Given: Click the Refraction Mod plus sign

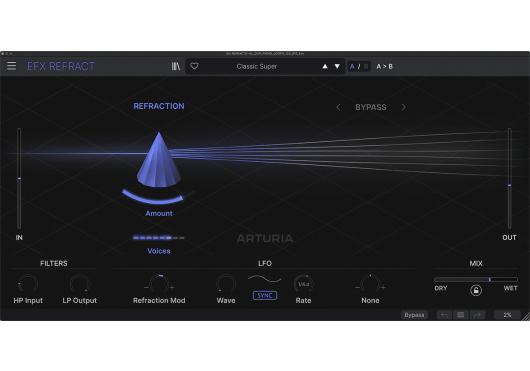Looking at the screenshot, I should (x=172, y=288).
